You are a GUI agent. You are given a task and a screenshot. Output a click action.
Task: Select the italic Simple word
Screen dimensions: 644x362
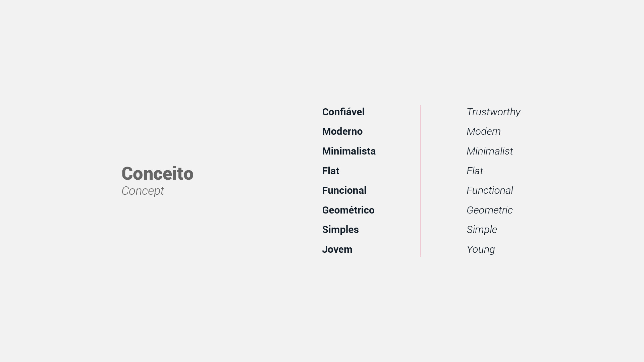pyautogui.click(x=482, y=230)
